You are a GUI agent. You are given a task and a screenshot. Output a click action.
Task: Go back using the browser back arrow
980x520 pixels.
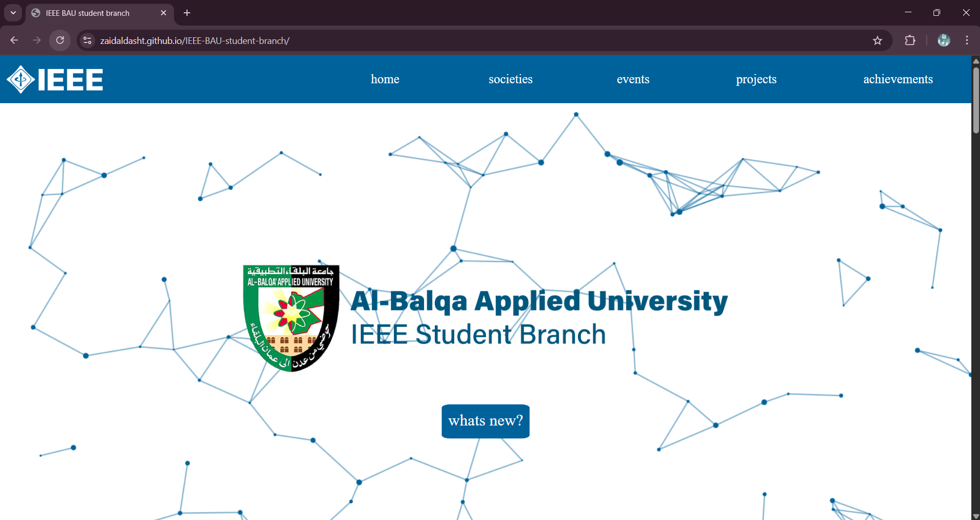tap(14, 40)
